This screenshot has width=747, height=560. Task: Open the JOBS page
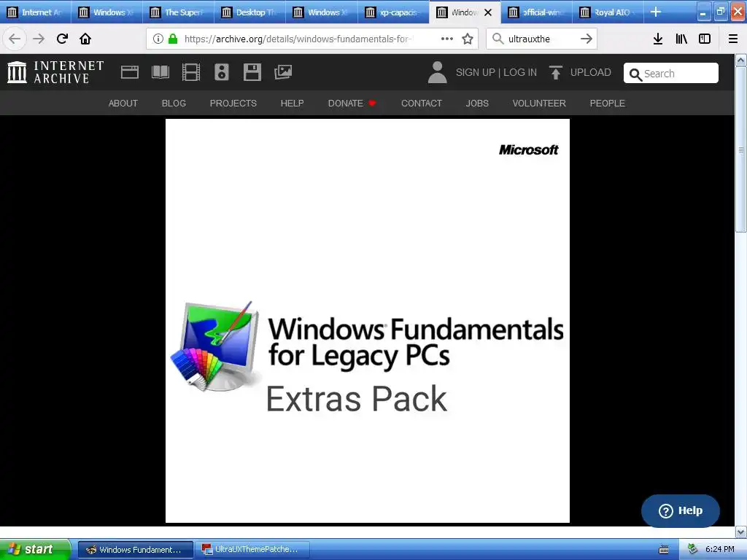click(x=477, y=104)
